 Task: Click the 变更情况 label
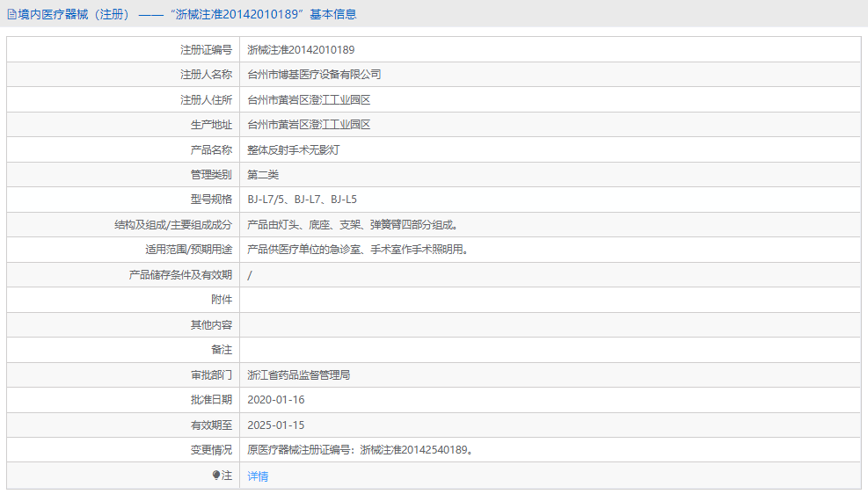(x=211, y=450)
